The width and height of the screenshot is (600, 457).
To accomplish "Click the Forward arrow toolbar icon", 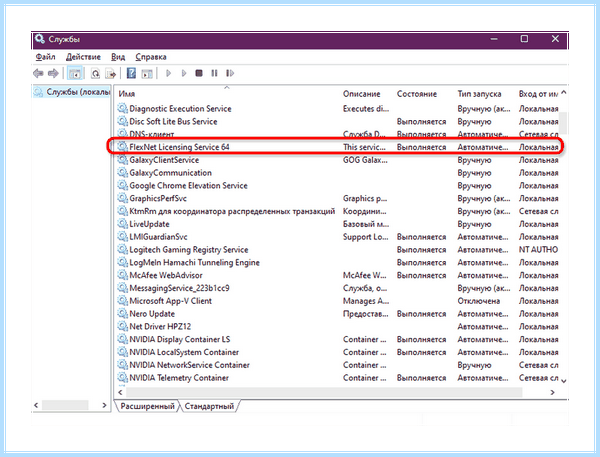I will click(53, 73).
